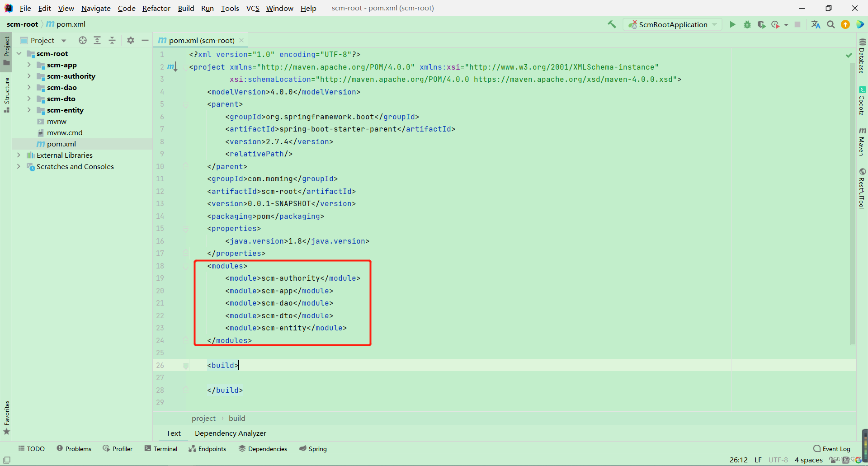Open the Problems tool window

point(74,449)
